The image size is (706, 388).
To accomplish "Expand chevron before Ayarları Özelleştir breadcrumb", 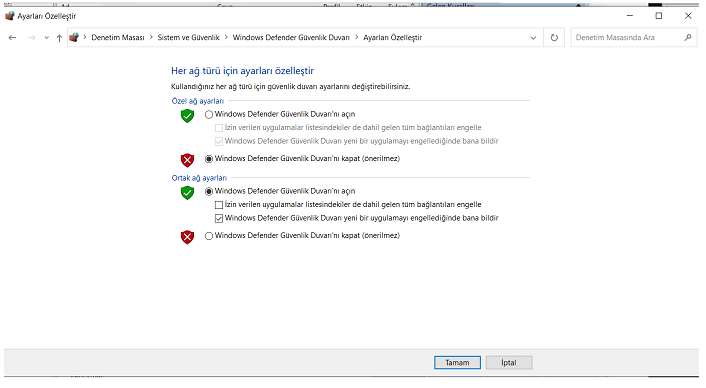I will (357, 37).
